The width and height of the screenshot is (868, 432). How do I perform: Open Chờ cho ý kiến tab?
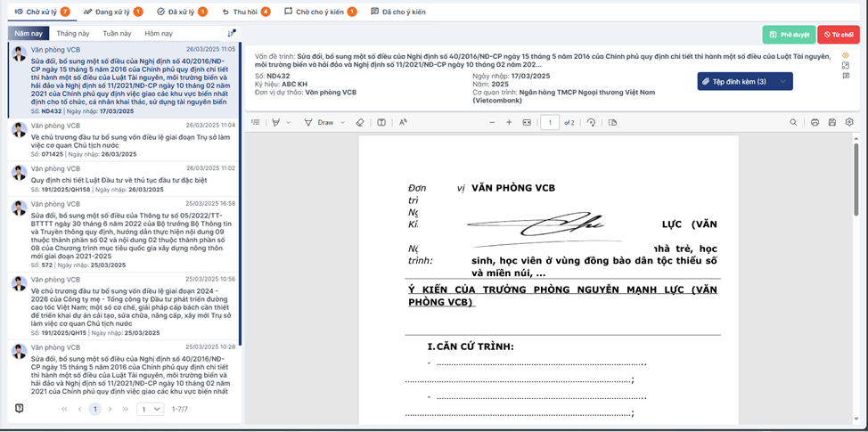point(320,12)
